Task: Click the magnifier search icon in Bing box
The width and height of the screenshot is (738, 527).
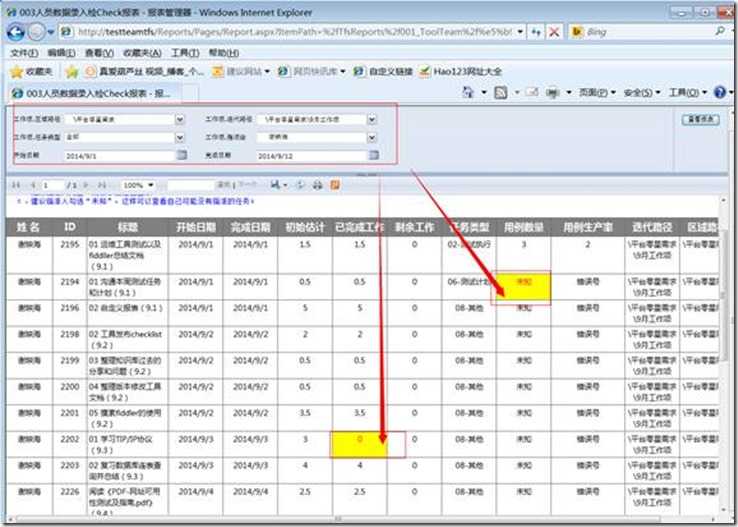Action: point(720,32)
